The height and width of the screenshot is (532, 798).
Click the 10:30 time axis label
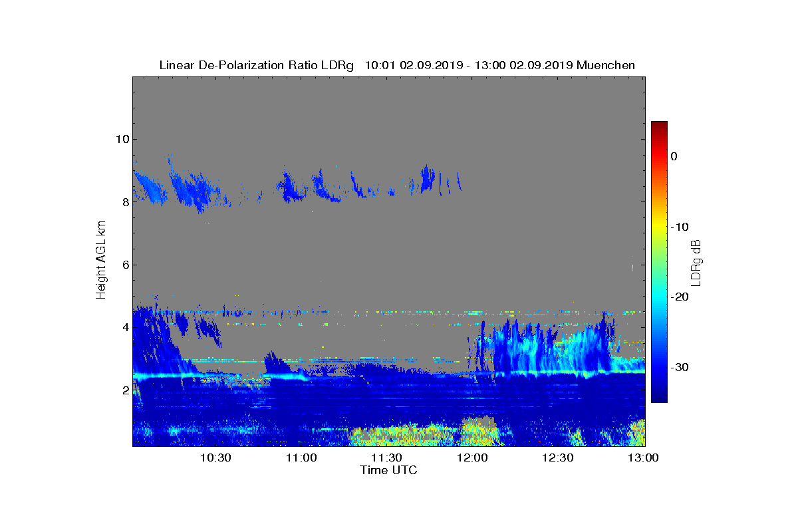[215, 458]
